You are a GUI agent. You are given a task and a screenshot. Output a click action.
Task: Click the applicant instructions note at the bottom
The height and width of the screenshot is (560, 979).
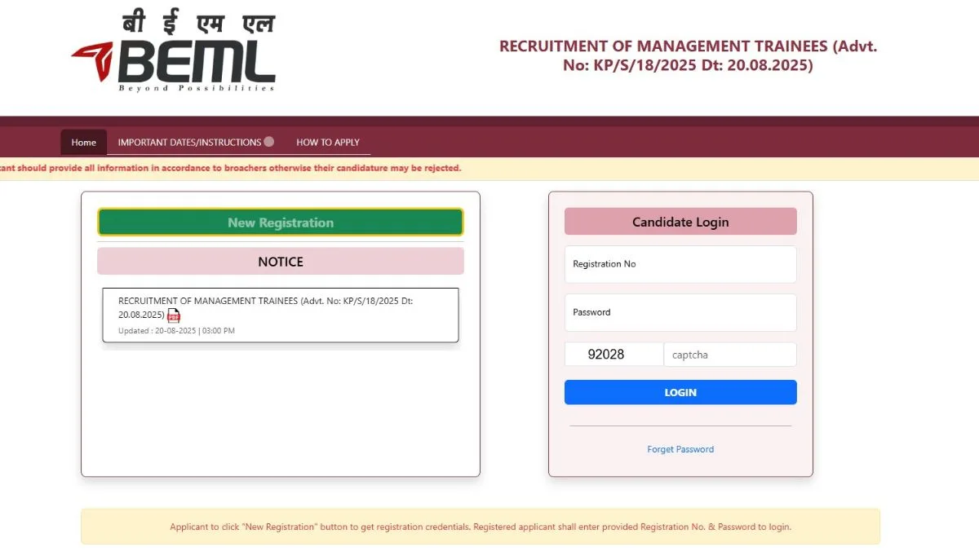(481, 527)
